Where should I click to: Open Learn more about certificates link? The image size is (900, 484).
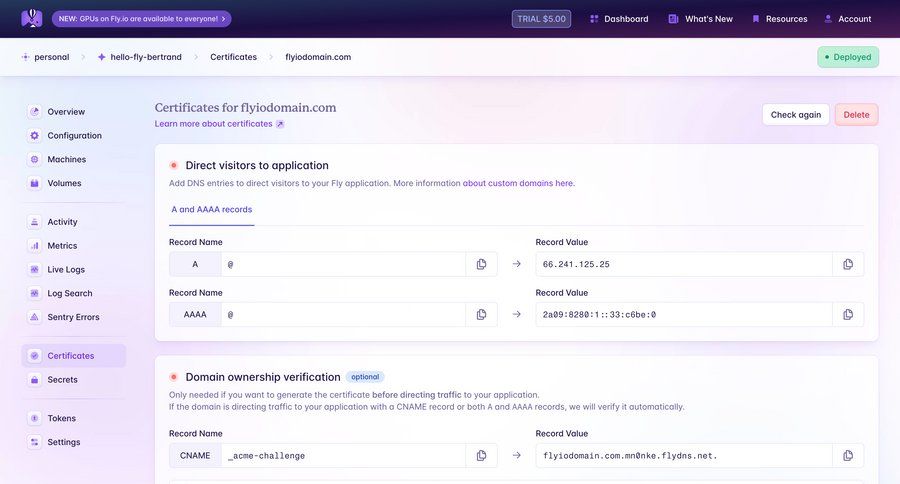point(219,123)
